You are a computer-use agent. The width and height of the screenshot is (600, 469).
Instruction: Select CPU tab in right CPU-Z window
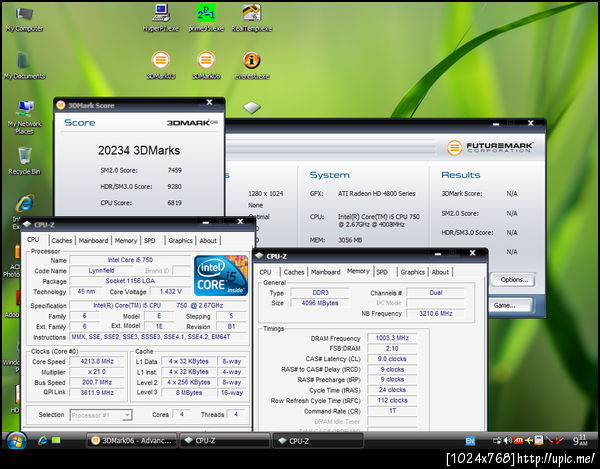click(265, 272)
